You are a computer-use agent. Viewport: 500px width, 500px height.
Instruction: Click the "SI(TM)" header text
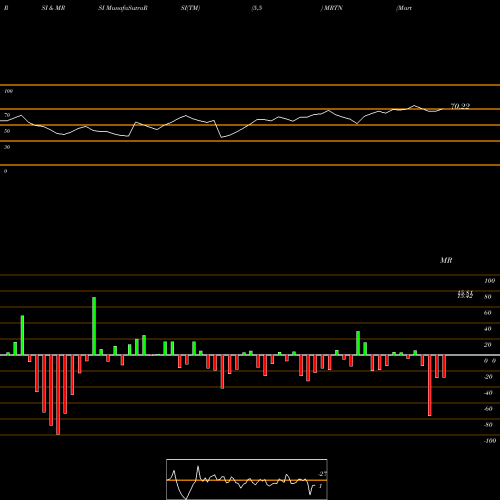[190, 8]
